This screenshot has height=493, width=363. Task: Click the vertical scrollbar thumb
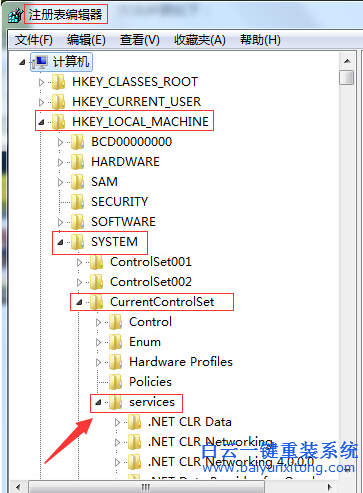[347, 77]
